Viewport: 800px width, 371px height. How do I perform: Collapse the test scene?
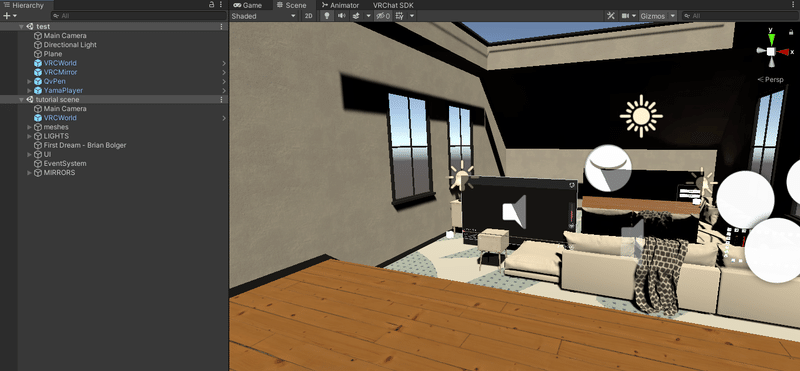(x=21, y=27)
